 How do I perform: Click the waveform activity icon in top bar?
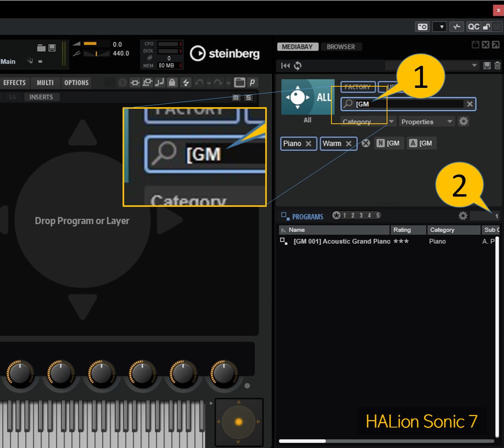click(457, 27)
